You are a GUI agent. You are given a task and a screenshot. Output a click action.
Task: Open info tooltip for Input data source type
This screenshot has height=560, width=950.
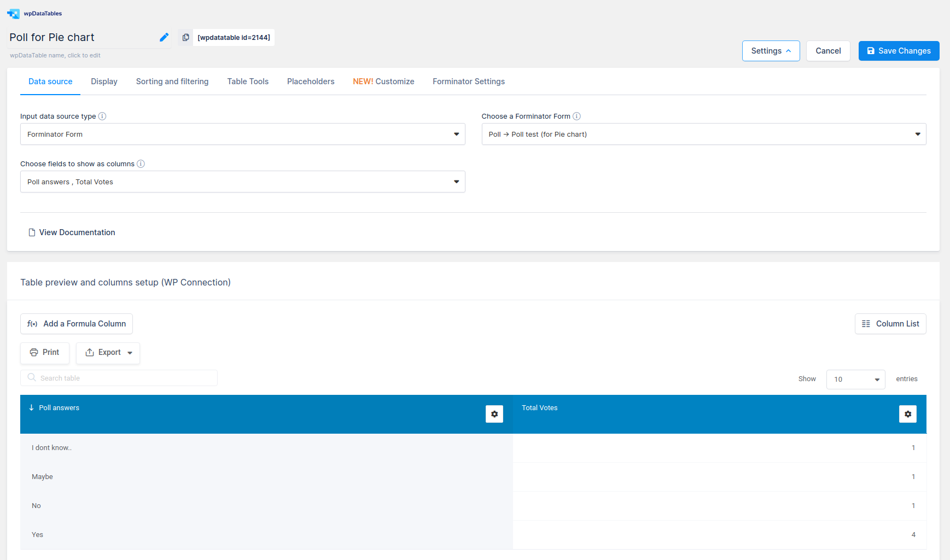click(102, 116)
